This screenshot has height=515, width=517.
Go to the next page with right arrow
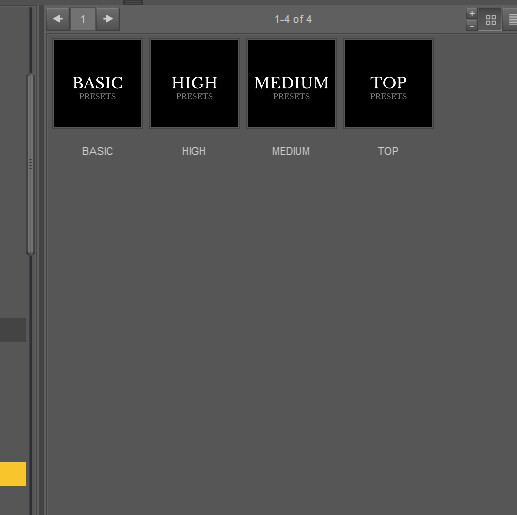108,19
